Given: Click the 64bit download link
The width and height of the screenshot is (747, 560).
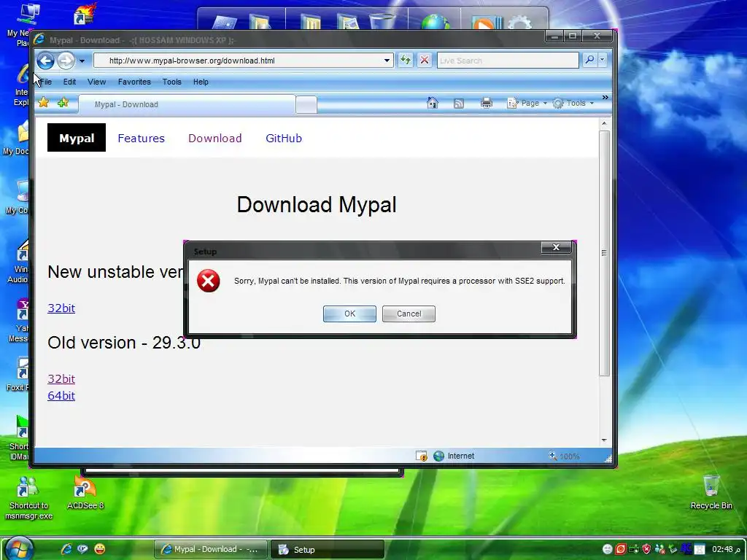Looking at the screenshot, I should 61,396.
